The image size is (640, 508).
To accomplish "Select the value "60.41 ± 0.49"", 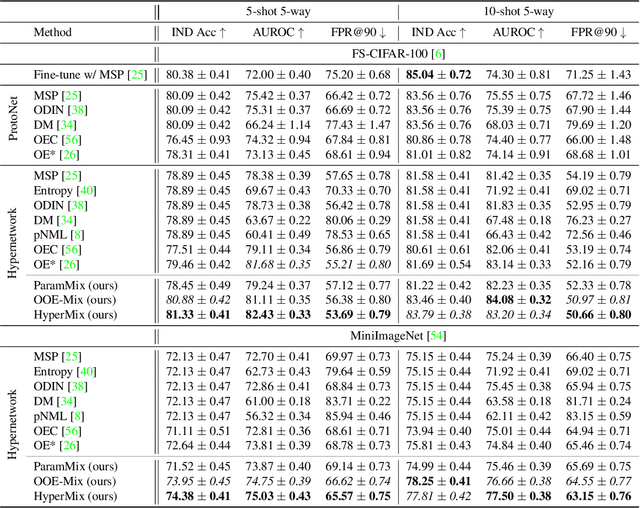I will [x=278, y=235].
